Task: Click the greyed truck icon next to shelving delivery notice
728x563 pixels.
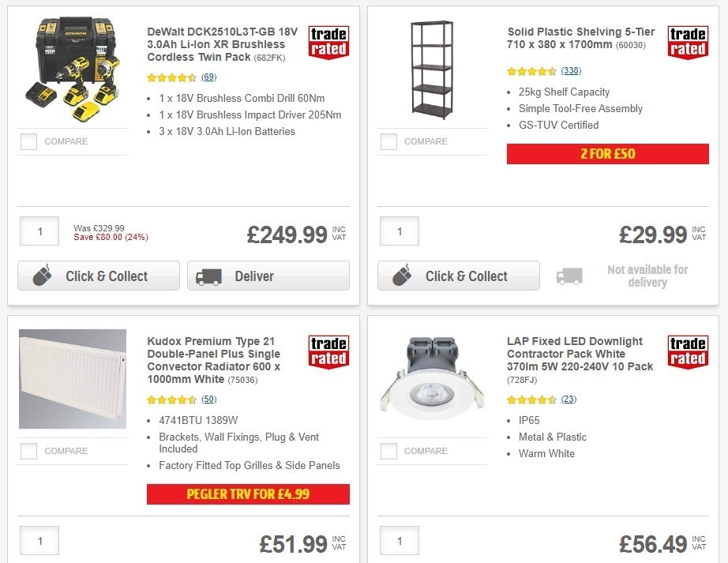Action: (570, 276)
